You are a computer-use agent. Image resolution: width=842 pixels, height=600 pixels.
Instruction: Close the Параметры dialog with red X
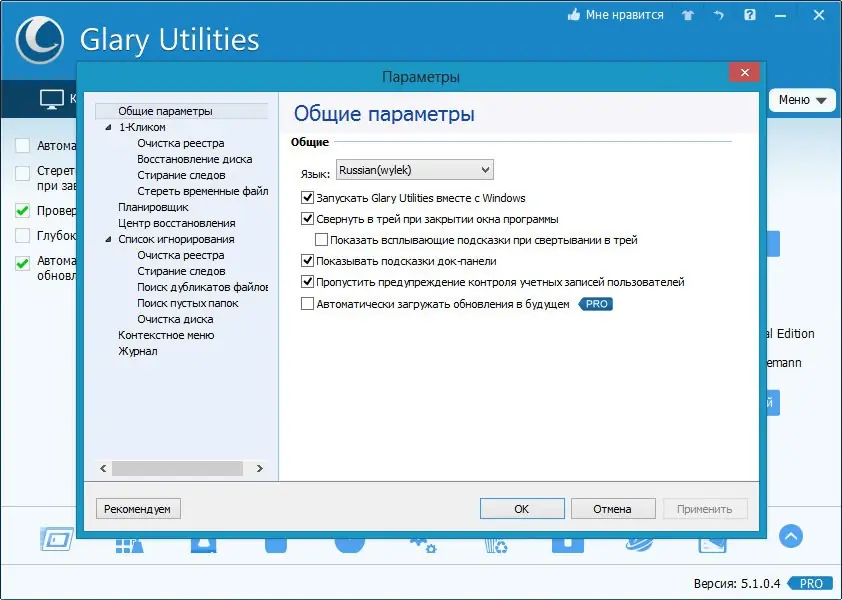pos(744,73)
